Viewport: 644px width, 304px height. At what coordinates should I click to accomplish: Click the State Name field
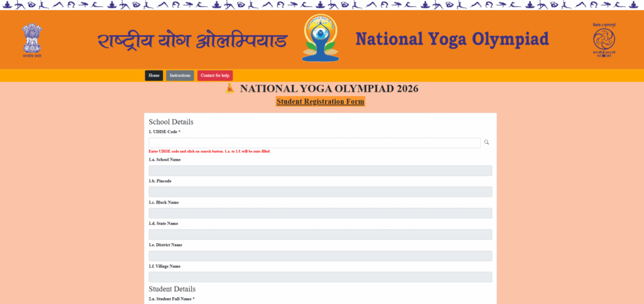point(320,235)
